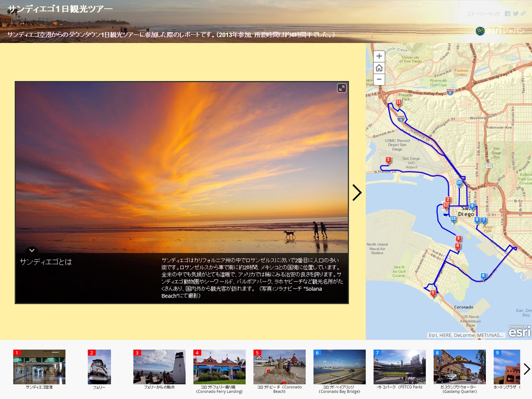Open thumbnail 5 Coronado Beach

(x=279, y=367)
